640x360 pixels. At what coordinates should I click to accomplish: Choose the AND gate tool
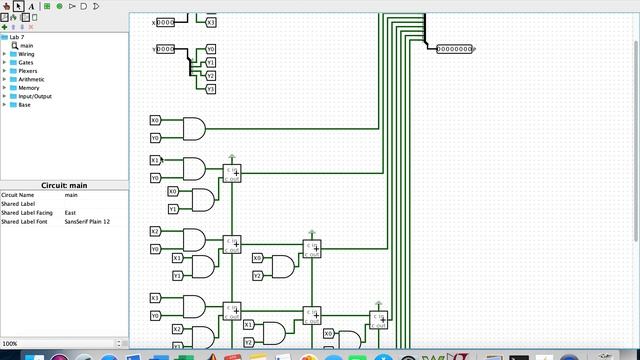coord(84,6)
